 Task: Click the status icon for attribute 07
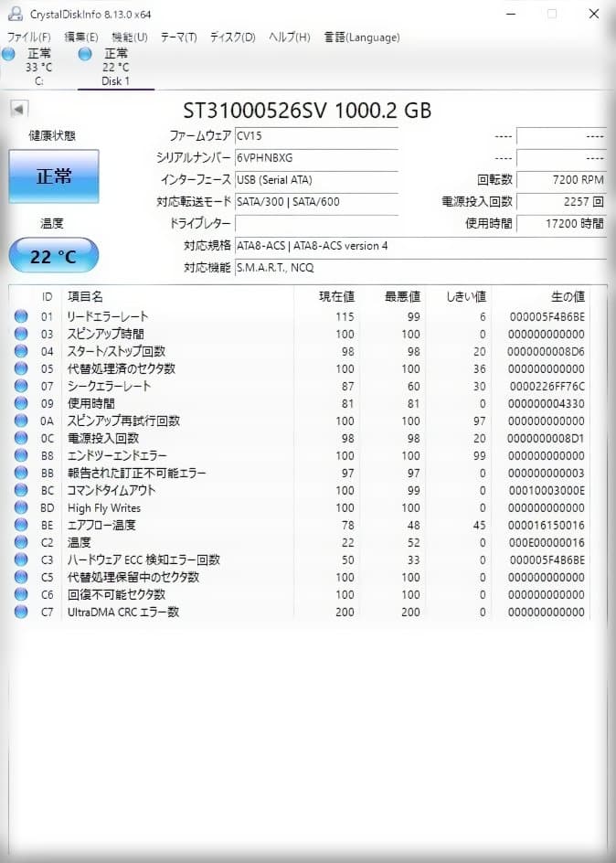coord(21,386)
